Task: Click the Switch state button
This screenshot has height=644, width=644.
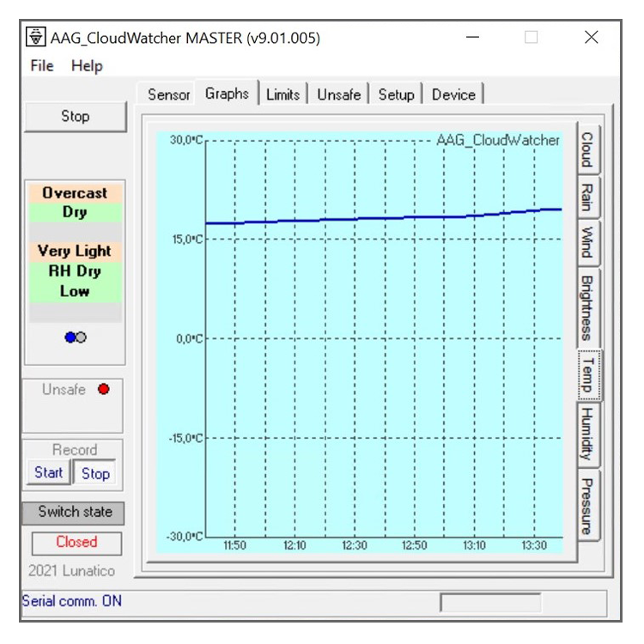Action: [x=75, y=512]
